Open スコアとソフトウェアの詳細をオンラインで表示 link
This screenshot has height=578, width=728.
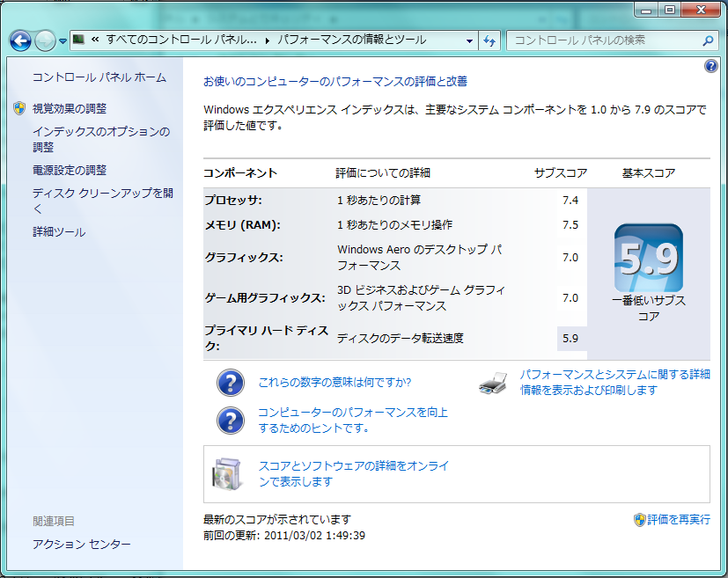[x=353, y=473]
